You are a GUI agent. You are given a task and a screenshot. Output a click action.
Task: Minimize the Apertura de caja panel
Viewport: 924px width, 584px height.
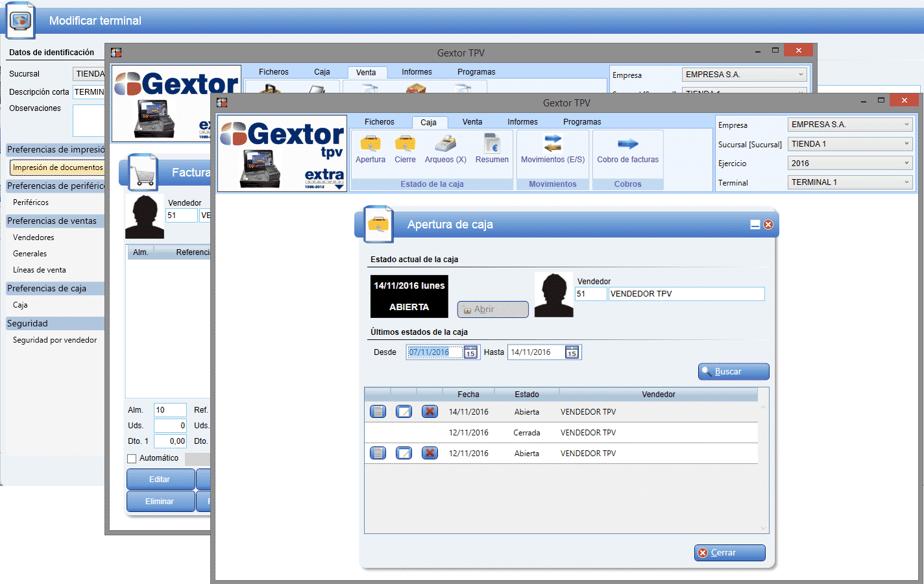[x=755, y=225]
